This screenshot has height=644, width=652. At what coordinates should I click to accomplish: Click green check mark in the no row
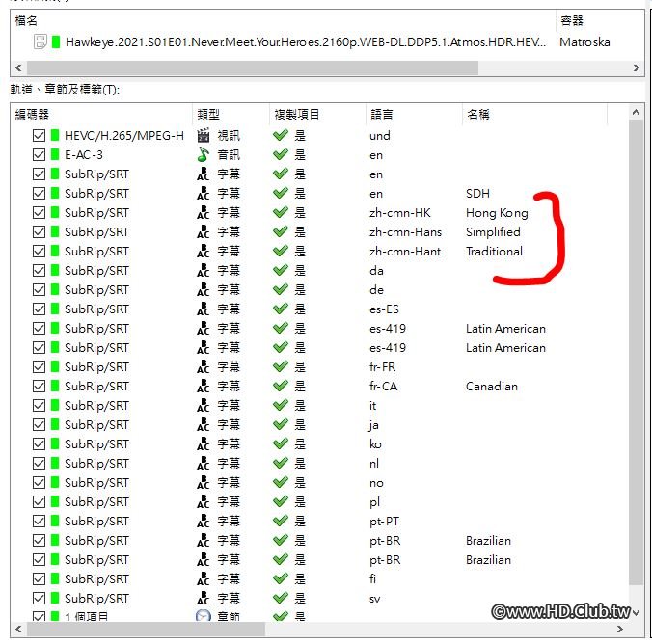click(281, 482)
